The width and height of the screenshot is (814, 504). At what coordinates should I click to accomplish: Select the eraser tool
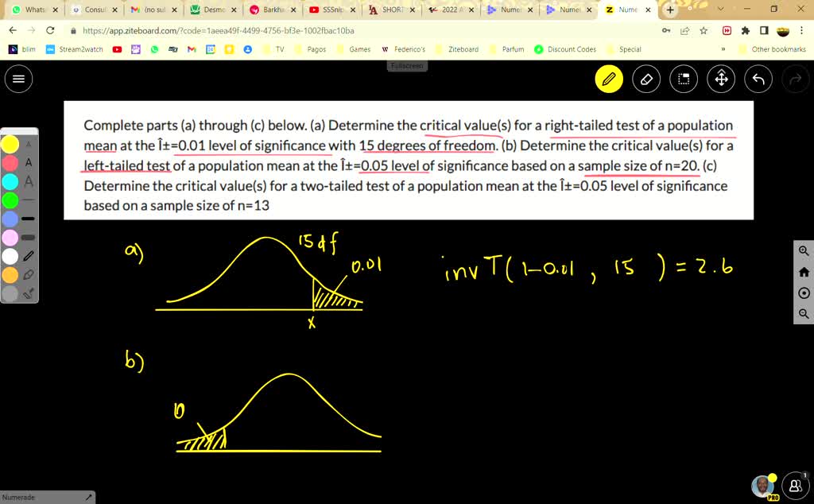646,79
